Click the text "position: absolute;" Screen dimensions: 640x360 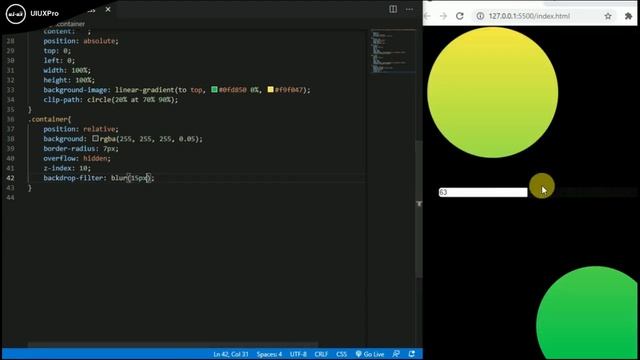(x=81, y=41)
